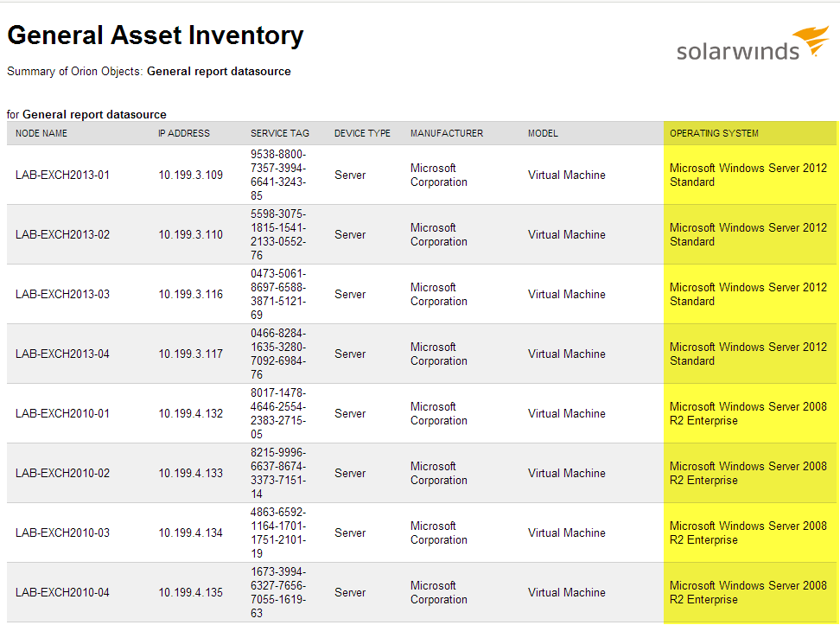840x625 pixels.
Task: Select IP address 10.199.4.132
Action: click(x=190, y=413)
